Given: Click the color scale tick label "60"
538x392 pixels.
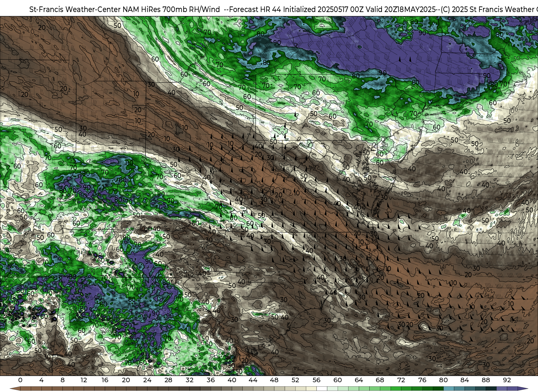Looking at the screenshot, I should tap(338, 380).
